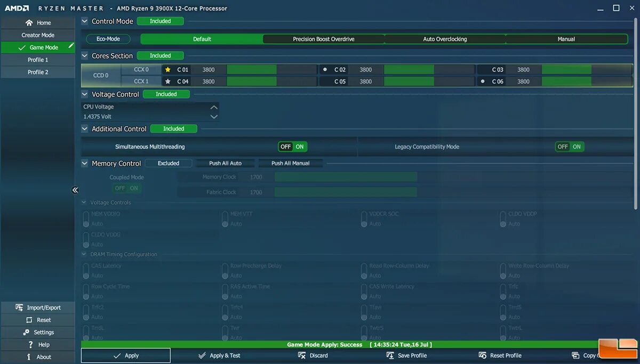The width and height of the screenshot is (640, 364).
Task: Toggle Legacy Compatibility Mode switch
Action: 570,147
